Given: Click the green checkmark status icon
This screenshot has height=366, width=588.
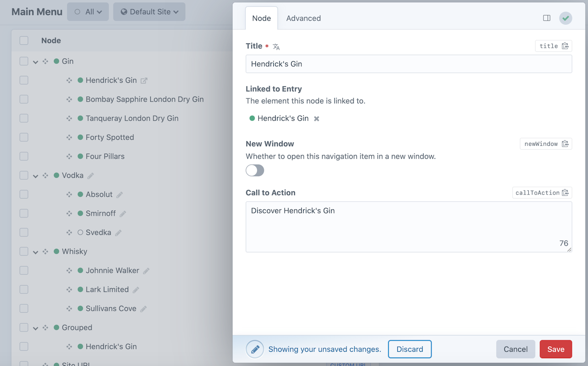Looking at the screenshot, I should [565, 18].
